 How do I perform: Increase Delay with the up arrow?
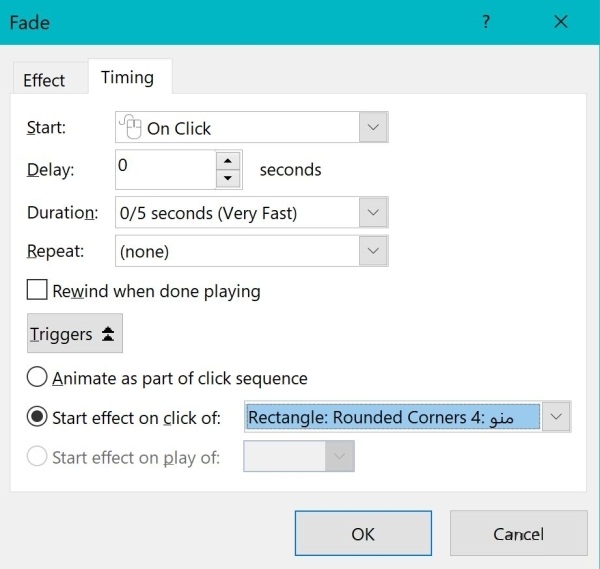[x=229, y=160]
